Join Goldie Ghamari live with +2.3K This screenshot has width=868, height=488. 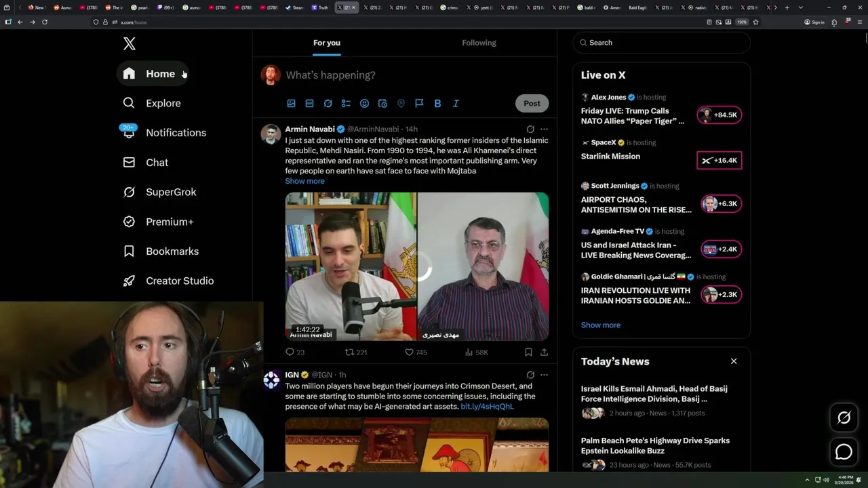point(721,295)
